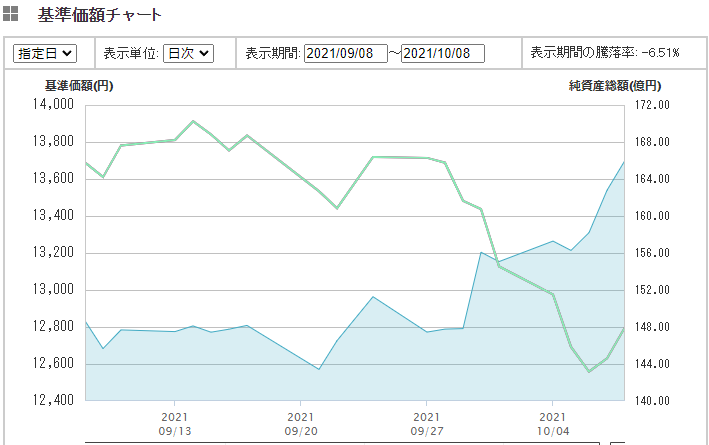This screenshot has height=445, width=709.
Task: Click the 164.00 right axis label
Action: coord(652,179)
